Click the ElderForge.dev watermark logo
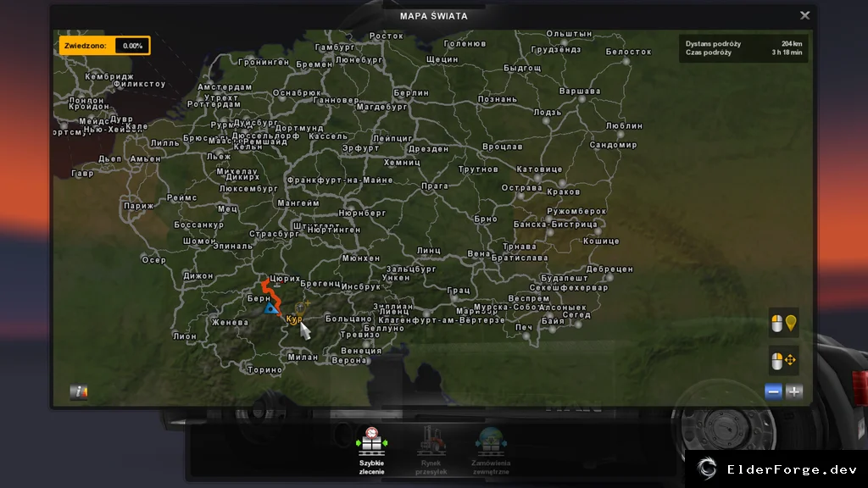This screenshot has width=868, height=488. click(776, 469)
